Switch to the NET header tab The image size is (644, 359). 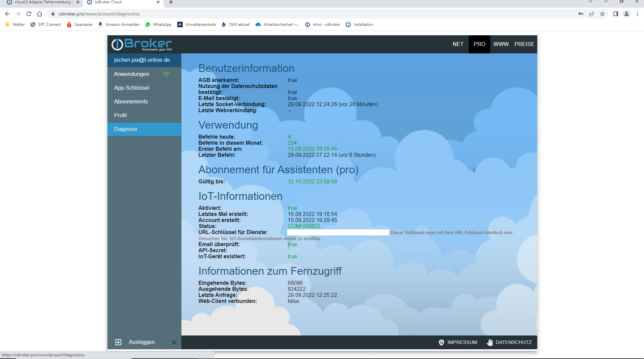pos(458,44)
